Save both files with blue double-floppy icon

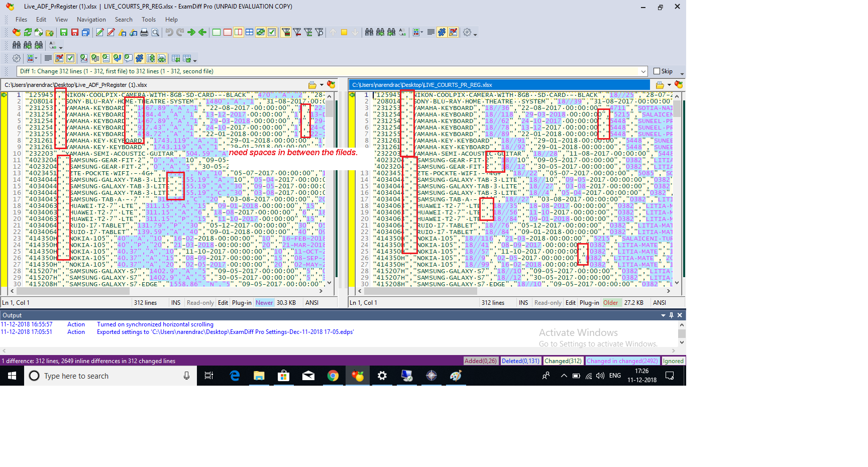coord(86,32)
